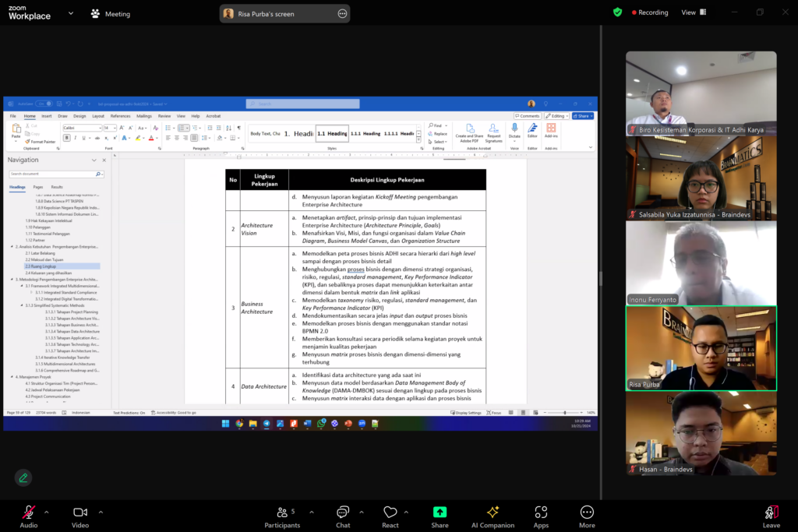Click the Recording indicator
This screenshot has width=798, height=532.
[650, 12]
